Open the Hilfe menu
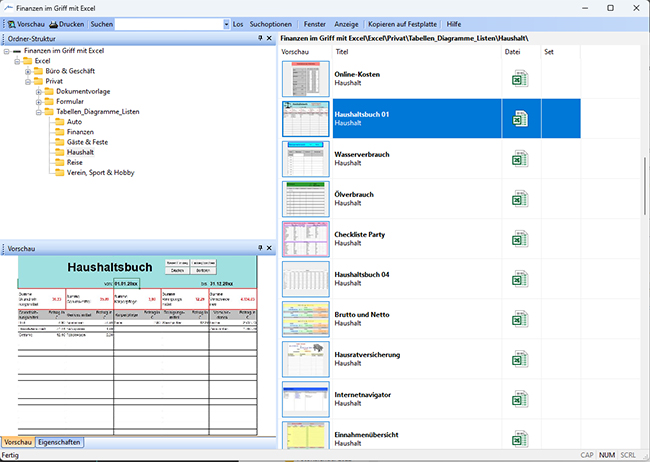This screenshot has width=650, height=462. coord(454,23)
